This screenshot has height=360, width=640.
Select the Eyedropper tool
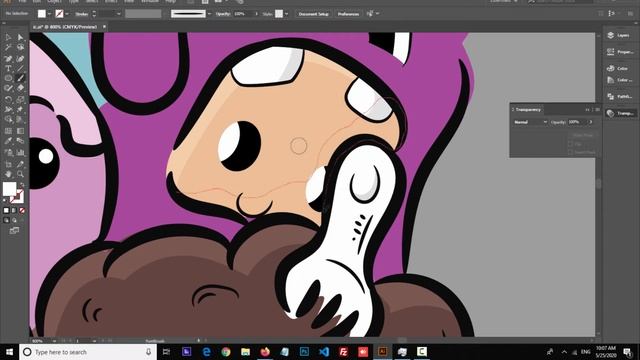coord(8,141)
